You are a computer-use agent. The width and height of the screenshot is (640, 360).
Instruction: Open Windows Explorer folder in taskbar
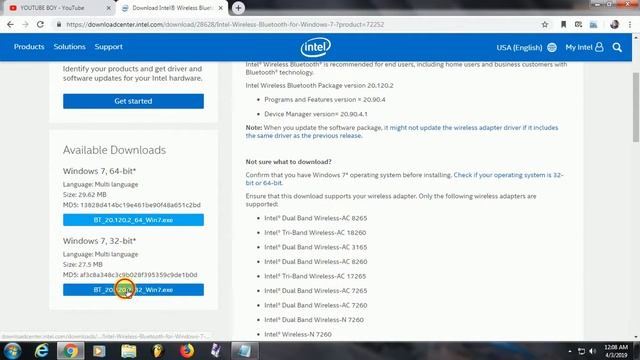(129, 351)
